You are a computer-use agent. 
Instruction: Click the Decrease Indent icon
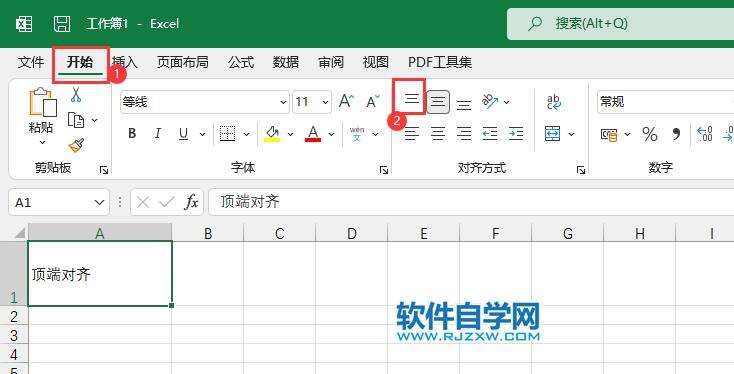(x=490, y=134)
